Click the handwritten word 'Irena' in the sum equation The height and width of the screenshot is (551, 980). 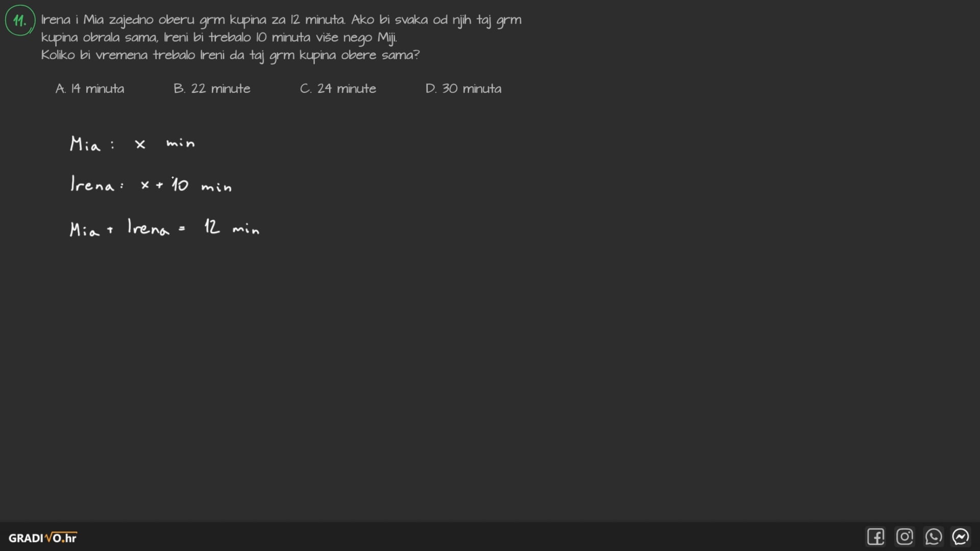pyautogui.click(x=148, y=228)
